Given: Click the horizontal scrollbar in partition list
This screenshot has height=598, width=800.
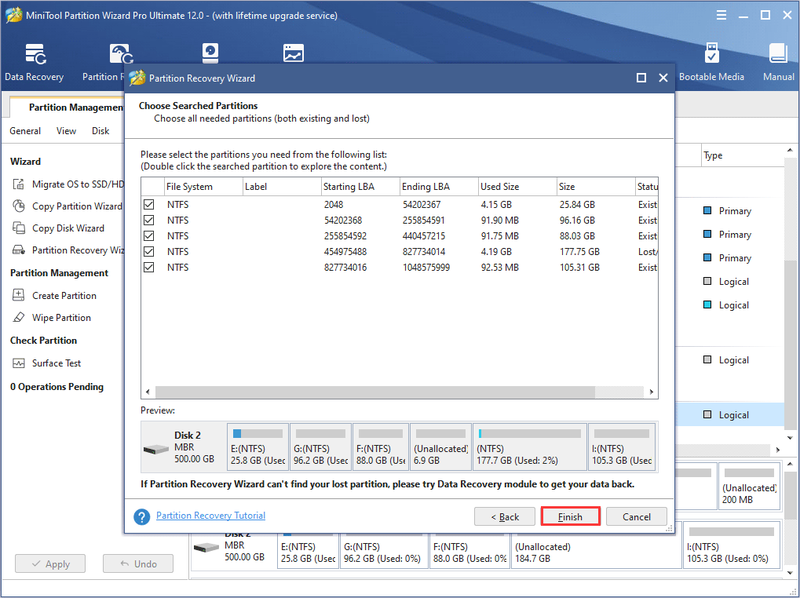Looking at the screenshot, I should 375,392.
